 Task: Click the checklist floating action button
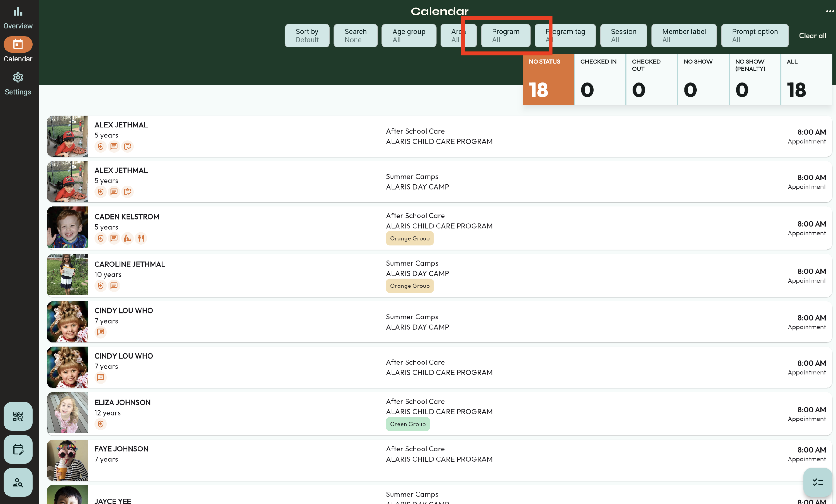(x=817, y=482)
